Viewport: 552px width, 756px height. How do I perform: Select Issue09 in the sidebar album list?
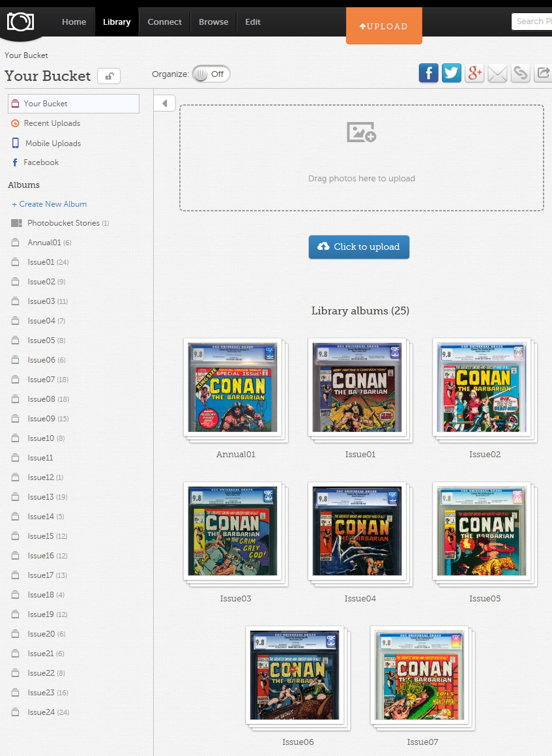(x=48, y=419)
